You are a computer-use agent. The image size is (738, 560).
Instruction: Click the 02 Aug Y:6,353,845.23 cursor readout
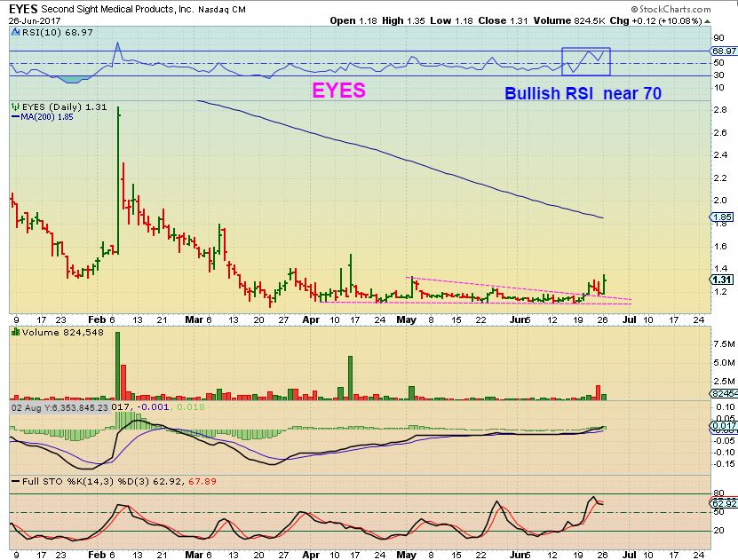pyautogui.click(x=60, y=407)
